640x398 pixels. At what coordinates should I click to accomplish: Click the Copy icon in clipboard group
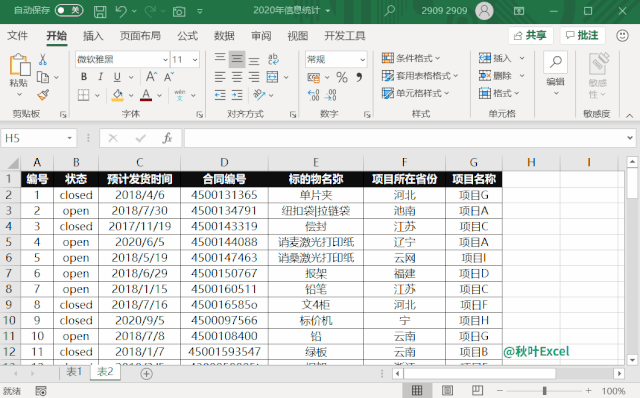[43, 77]
